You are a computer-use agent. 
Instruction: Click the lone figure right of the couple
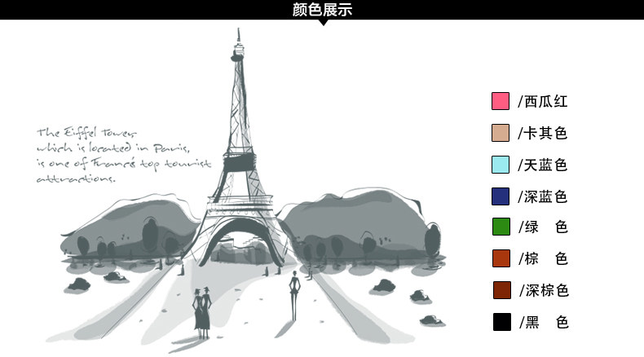[294, 293]
